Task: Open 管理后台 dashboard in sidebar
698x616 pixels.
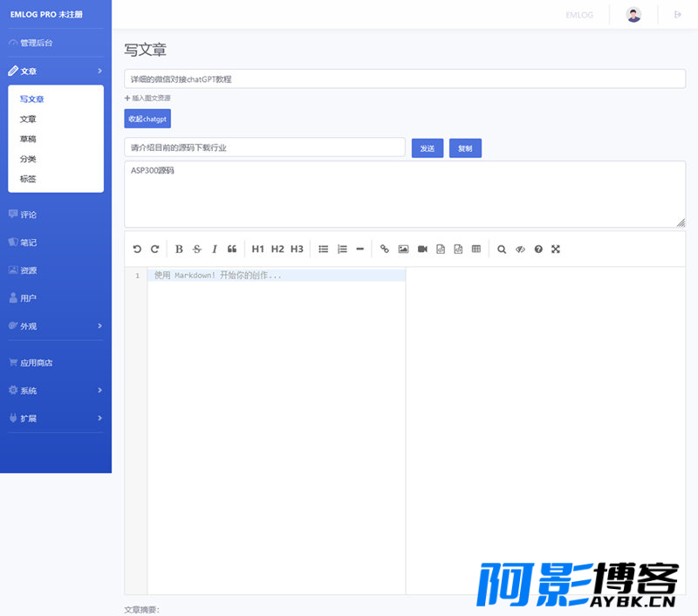Action: point(31,43)
